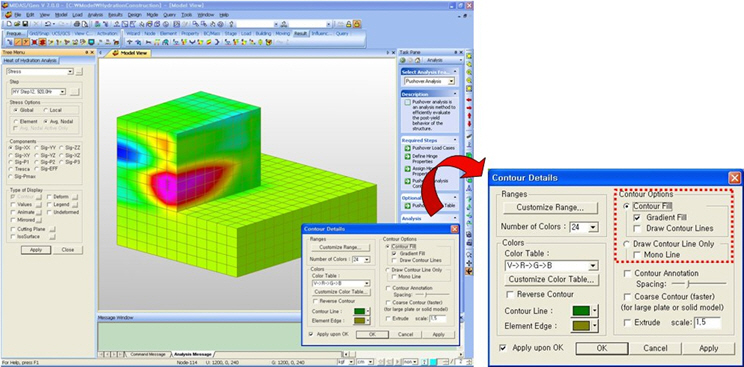Screen dimensions: 744x367
Task: Click the pin icon on Tree Menu header
Action: pos(87,52)
